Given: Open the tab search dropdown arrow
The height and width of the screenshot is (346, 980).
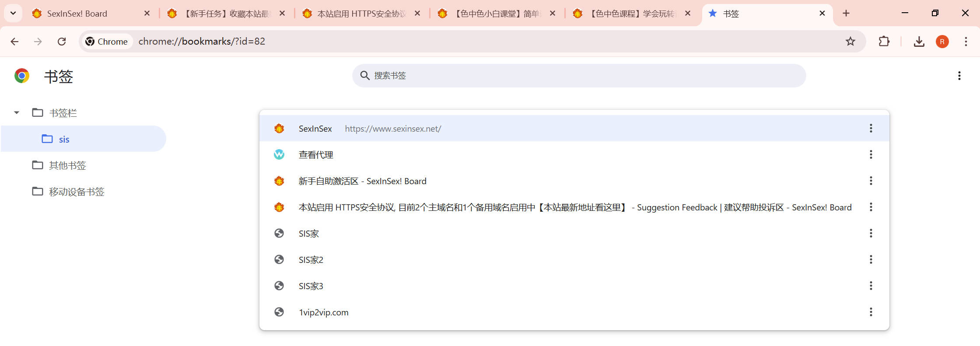Looking at the screenshot, I should [13, 13].
